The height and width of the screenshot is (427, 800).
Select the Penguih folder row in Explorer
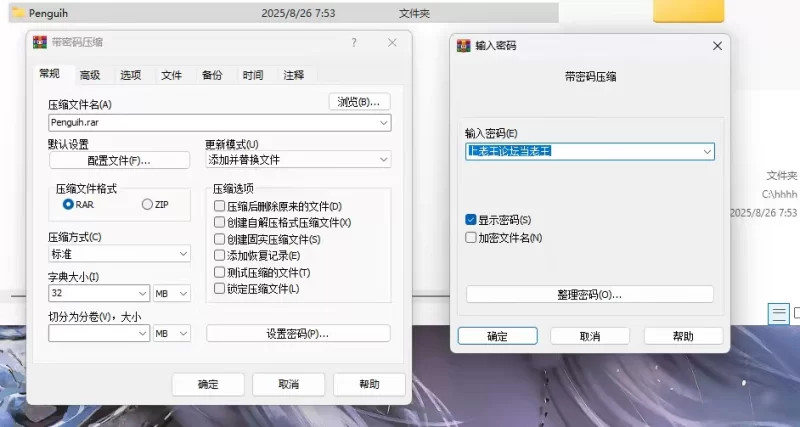pos(284,13)
